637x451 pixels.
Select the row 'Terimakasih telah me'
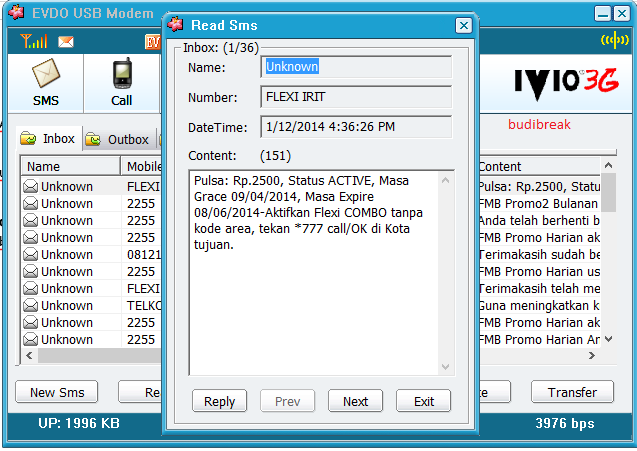540,288
